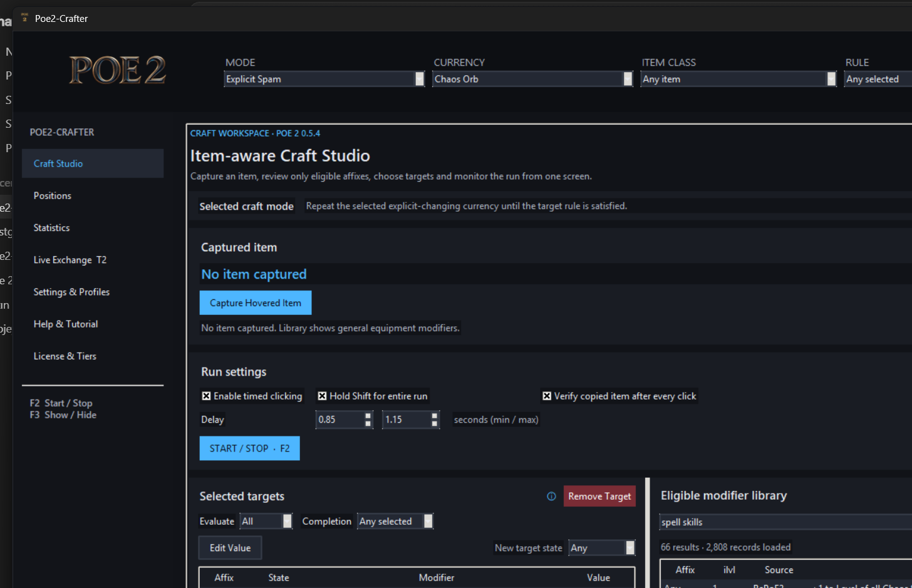
Task: Click the "F2 Start / Stop" hotkey text
Action: point(61,403)
